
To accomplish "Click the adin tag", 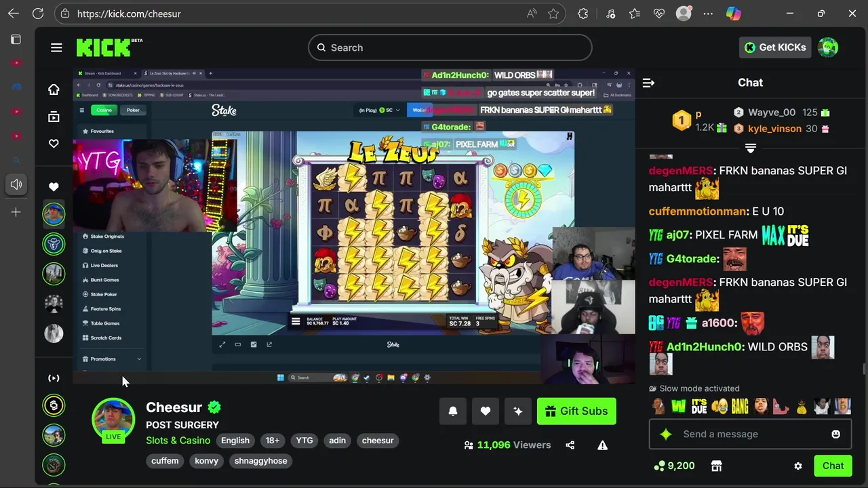I will point(338,441).
